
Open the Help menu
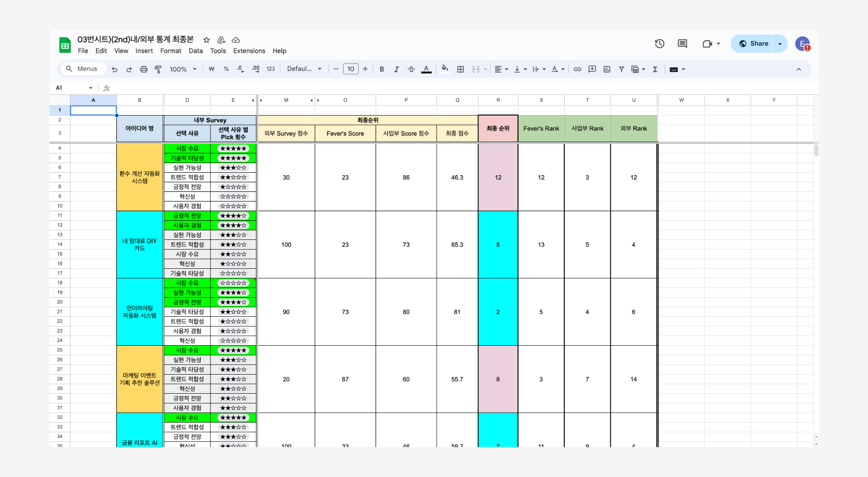[x=279, y=51]
